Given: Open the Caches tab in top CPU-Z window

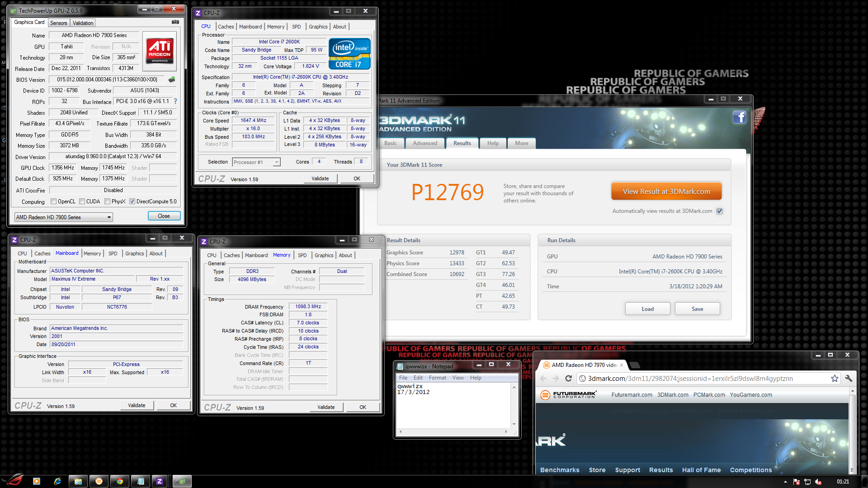Looking at the screenshot, I should [226, 27].
